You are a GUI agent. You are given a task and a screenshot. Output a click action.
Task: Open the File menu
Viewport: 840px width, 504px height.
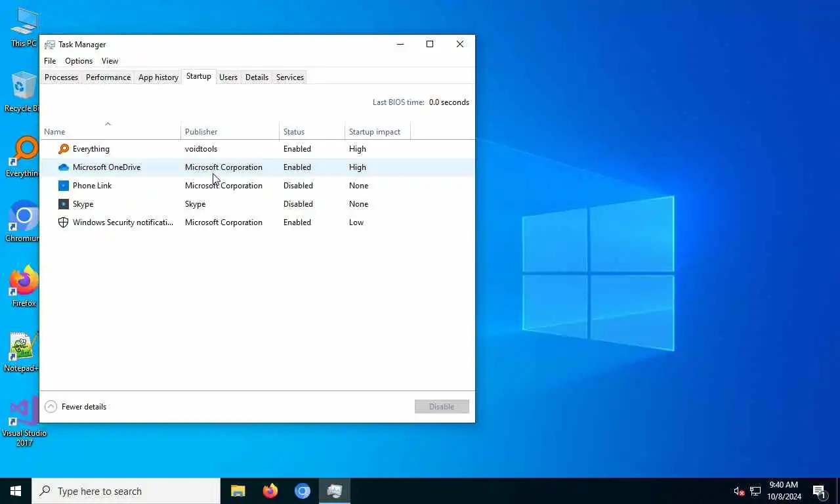(50, 61)
